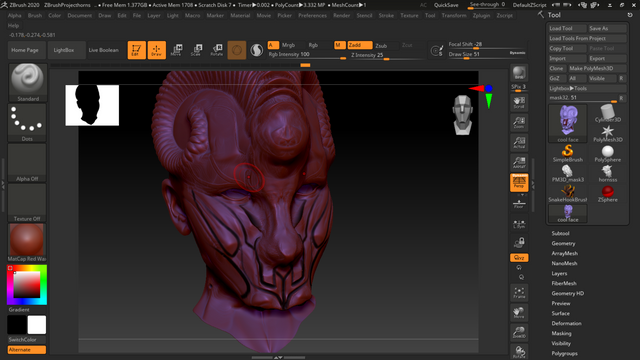
Task: Select the PolyMesh3D star tool
Action: [607, 133]
